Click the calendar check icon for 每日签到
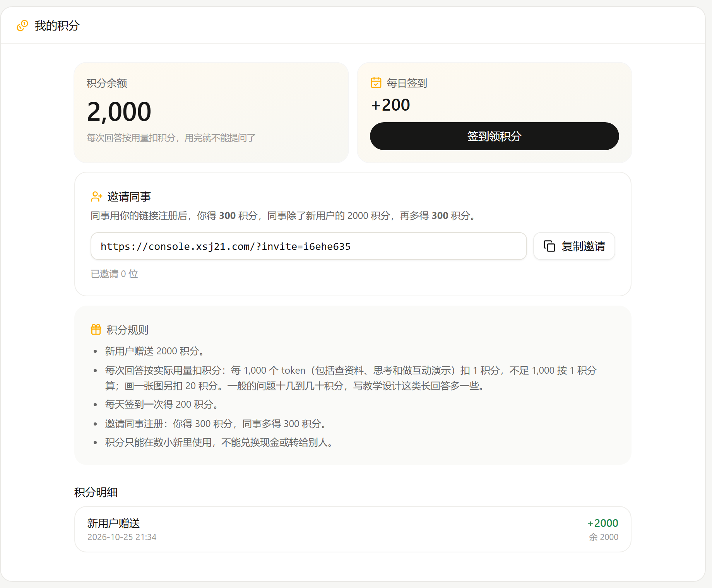 (x=376, y=83)
